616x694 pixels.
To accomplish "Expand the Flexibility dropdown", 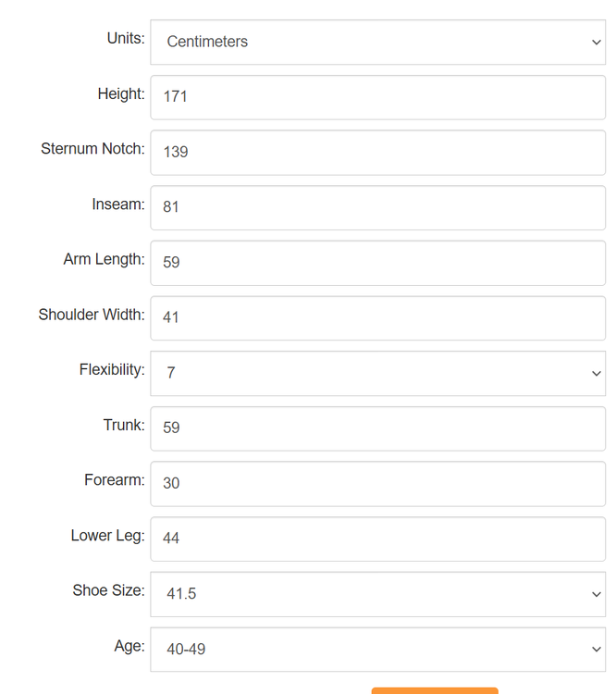I will (377, 373).
